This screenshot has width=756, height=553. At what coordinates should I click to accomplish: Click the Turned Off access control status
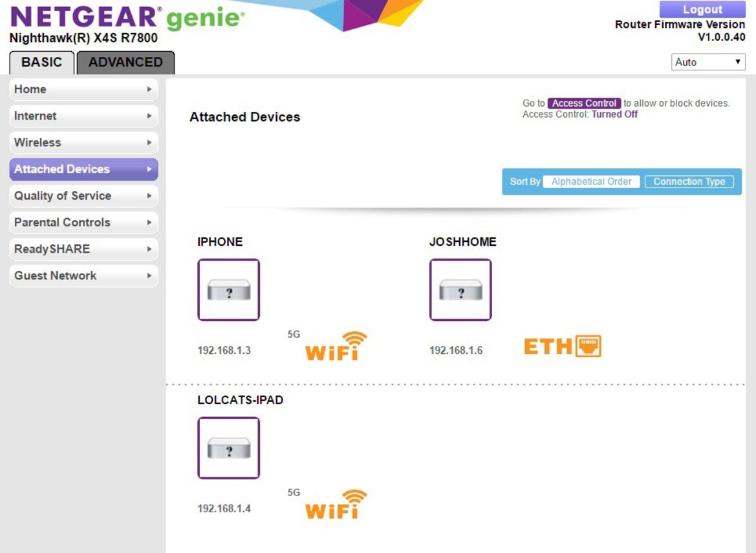614,114
